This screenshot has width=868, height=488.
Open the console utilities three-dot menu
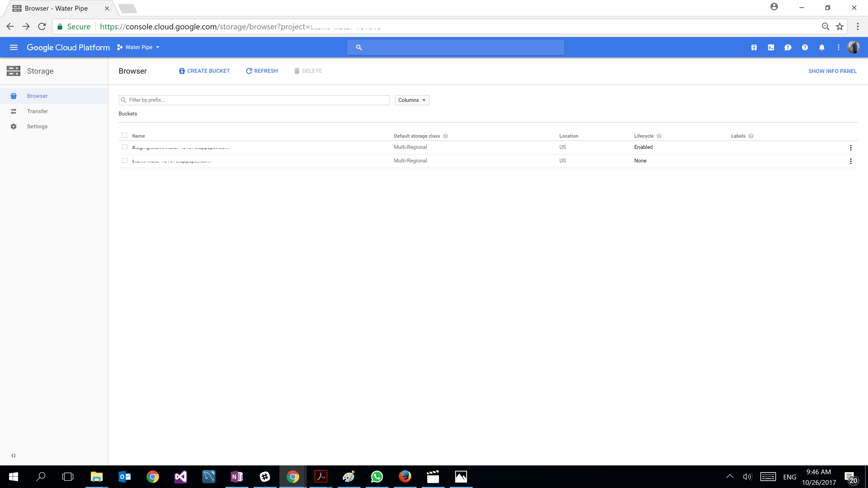pos(838,47)
